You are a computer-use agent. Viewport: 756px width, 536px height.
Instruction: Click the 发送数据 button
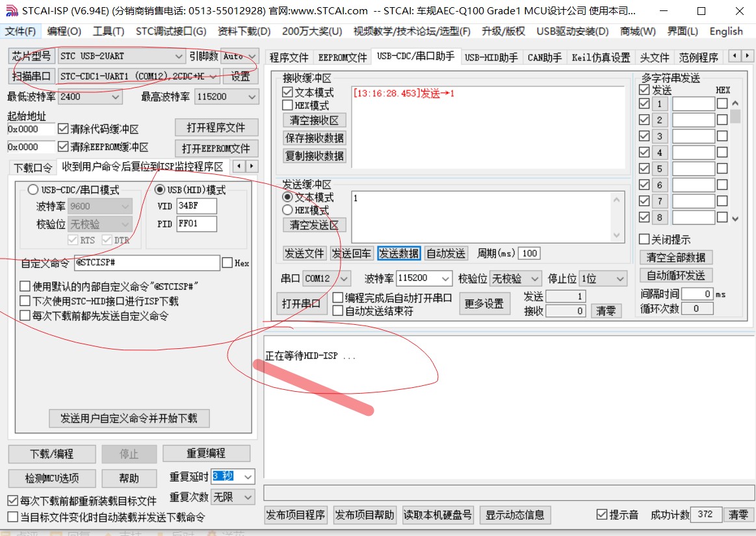pos(398,253)
